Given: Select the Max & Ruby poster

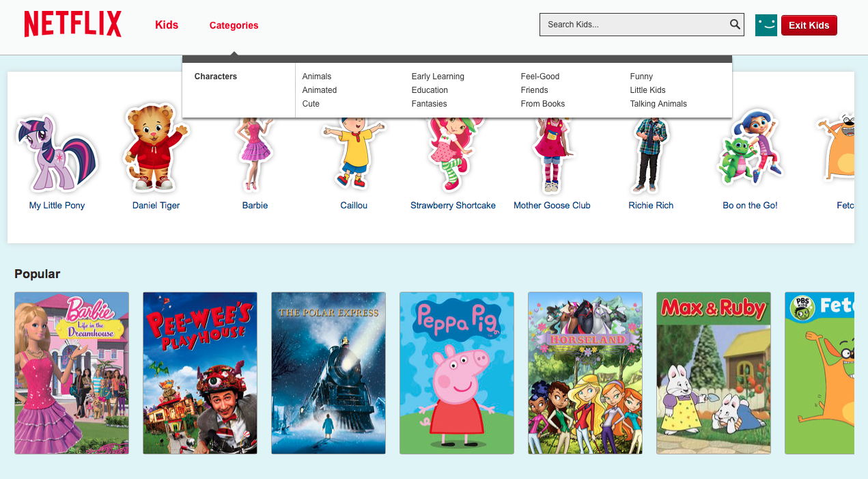Looking at the screenshot, I should click(x=714, y=373).
